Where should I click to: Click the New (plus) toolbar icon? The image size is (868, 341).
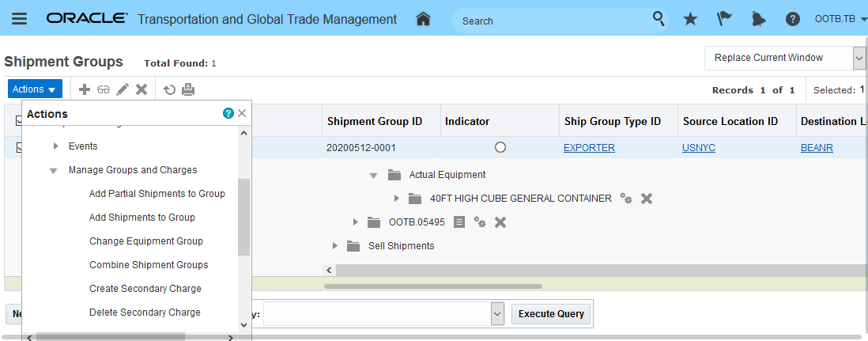[x=85, y=89]
